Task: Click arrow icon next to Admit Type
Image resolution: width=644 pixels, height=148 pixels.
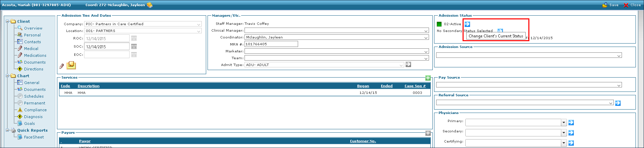Action: (408, 64)
